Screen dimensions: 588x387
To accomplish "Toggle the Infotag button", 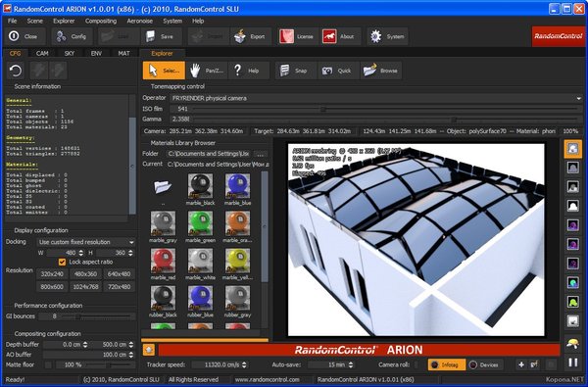I will [x=447, y=364].
